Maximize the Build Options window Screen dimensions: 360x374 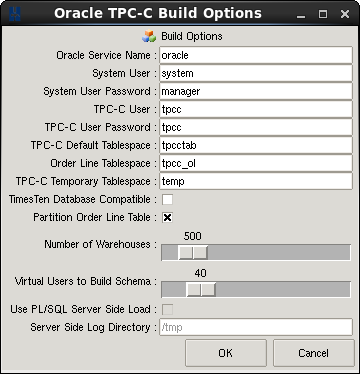point(323,14)
